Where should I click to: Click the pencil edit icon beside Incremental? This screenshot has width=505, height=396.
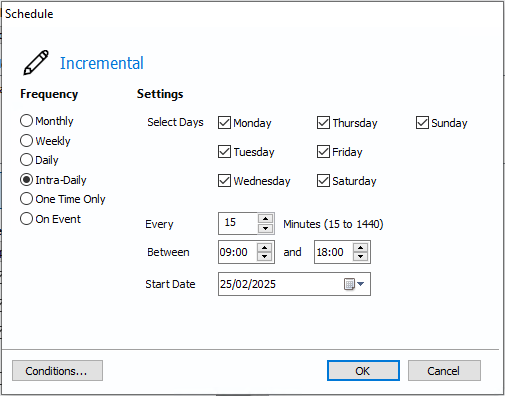36,63
